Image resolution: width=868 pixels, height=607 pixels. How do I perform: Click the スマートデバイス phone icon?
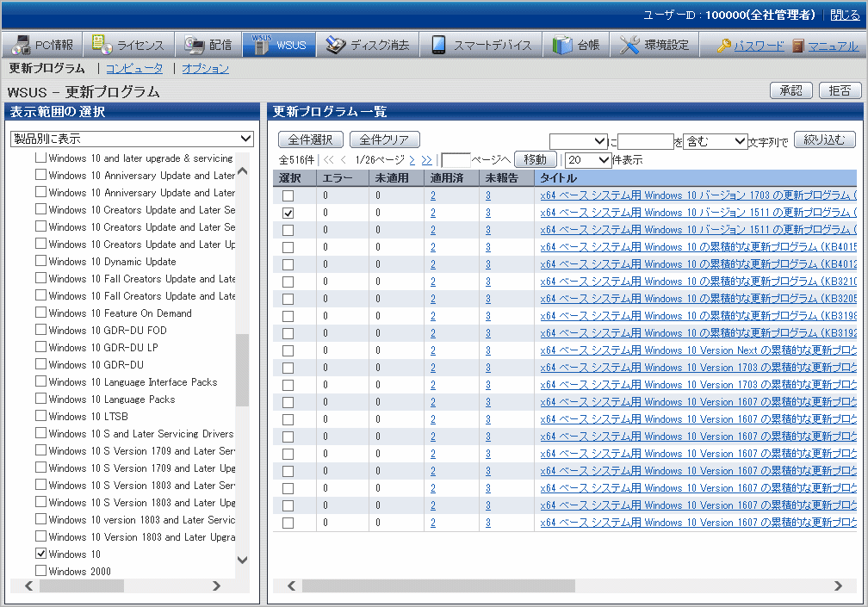pyautogui.click(x=438, y=45)
